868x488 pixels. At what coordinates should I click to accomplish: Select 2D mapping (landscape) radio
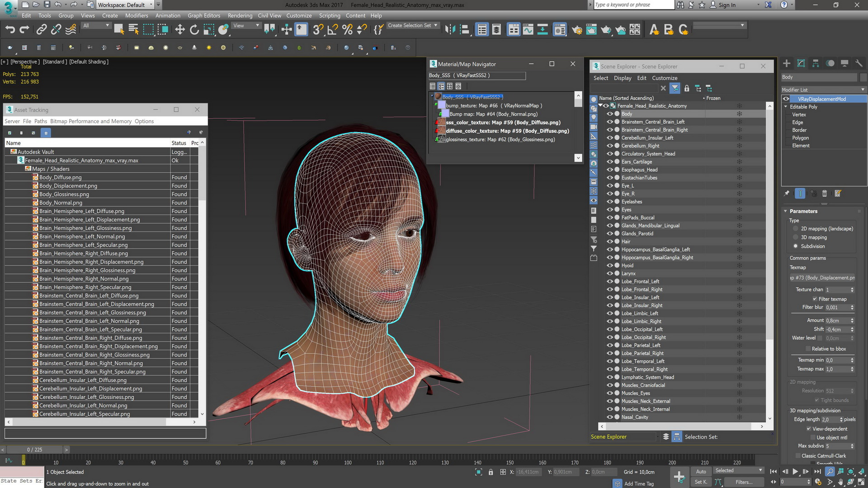click(x=796, y=229)
